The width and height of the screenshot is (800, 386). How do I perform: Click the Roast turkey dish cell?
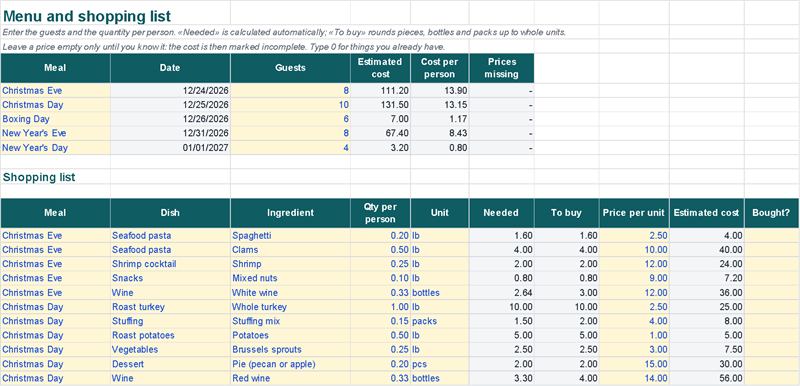170,307
